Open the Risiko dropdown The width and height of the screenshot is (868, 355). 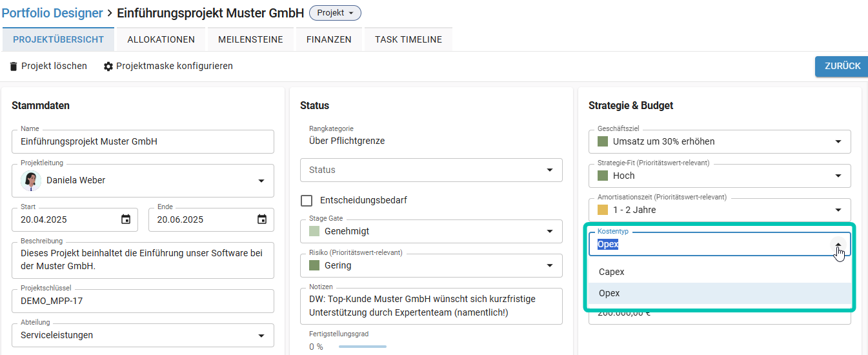(550, 265)
